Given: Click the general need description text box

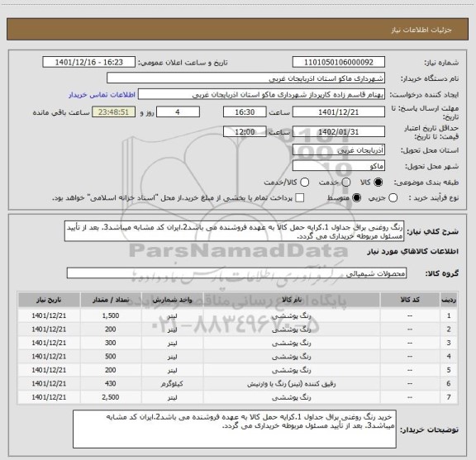Looking at the screenshot, I should pos(234,231).
